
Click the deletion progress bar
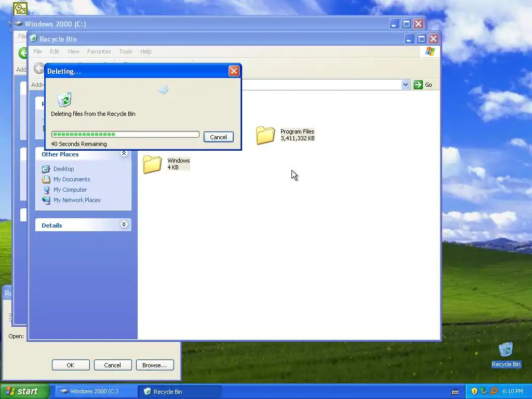[x=125, y=135]
